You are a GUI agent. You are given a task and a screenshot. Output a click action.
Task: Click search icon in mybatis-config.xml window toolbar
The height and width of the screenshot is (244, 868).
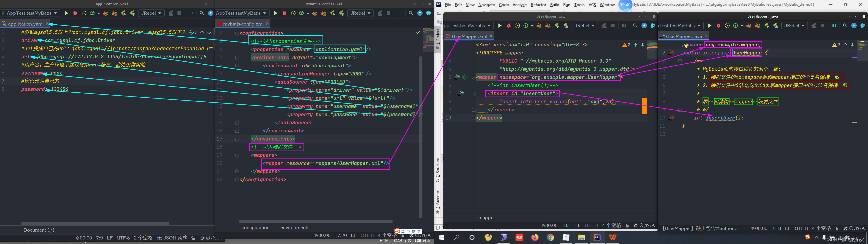[411, 13]
